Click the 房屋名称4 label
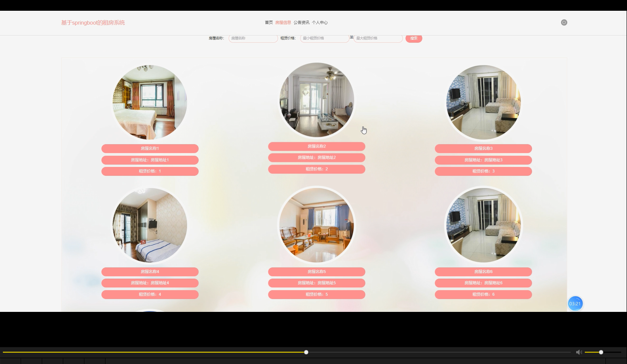627x364 pixels. 150,272
